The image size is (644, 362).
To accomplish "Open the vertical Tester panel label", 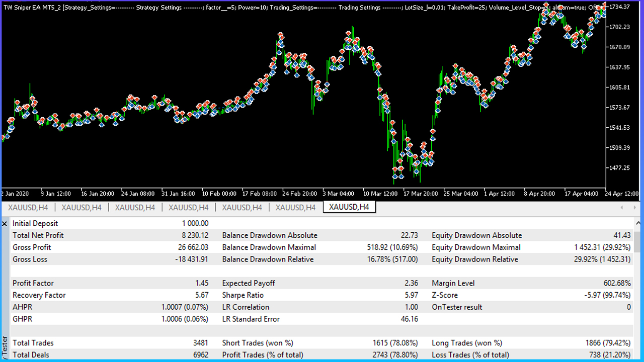I will point(5,348).
